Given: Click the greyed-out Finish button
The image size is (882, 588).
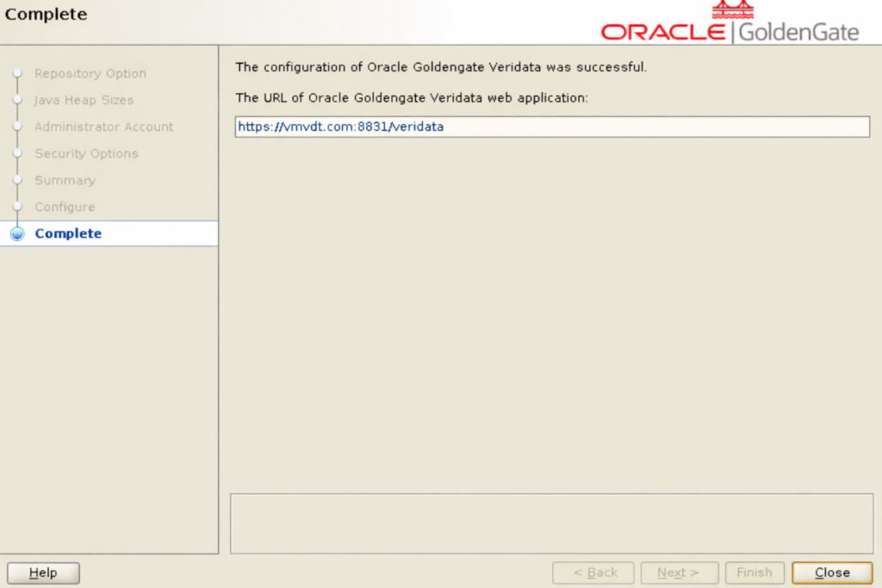Looking at the screenshot, I should pos(755,573).
